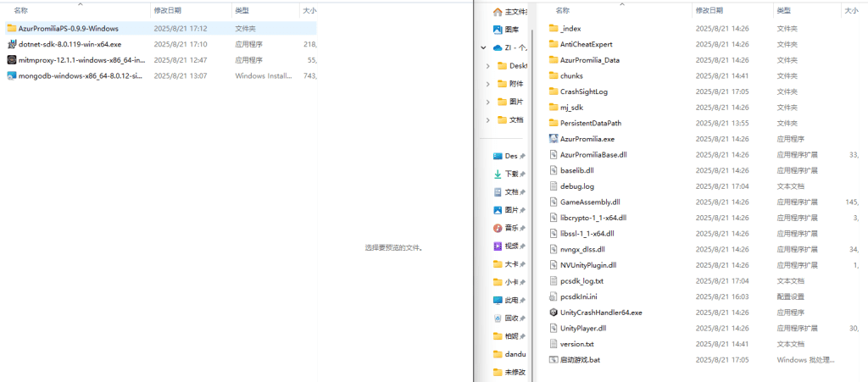This screenshot has height=382, width=868.
Task: Expand the 附件 folder in sidebar
Action: click(488, 84)
